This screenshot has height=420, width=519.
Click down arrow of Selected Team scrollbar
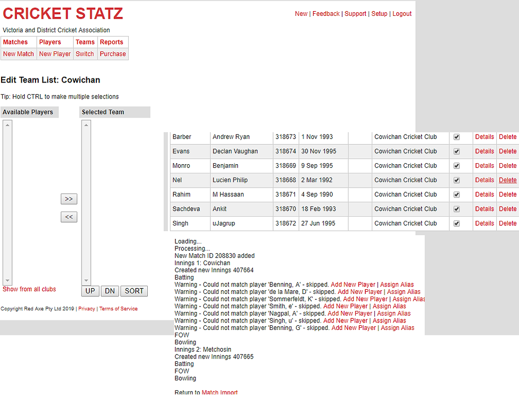[x=86, y=281]
